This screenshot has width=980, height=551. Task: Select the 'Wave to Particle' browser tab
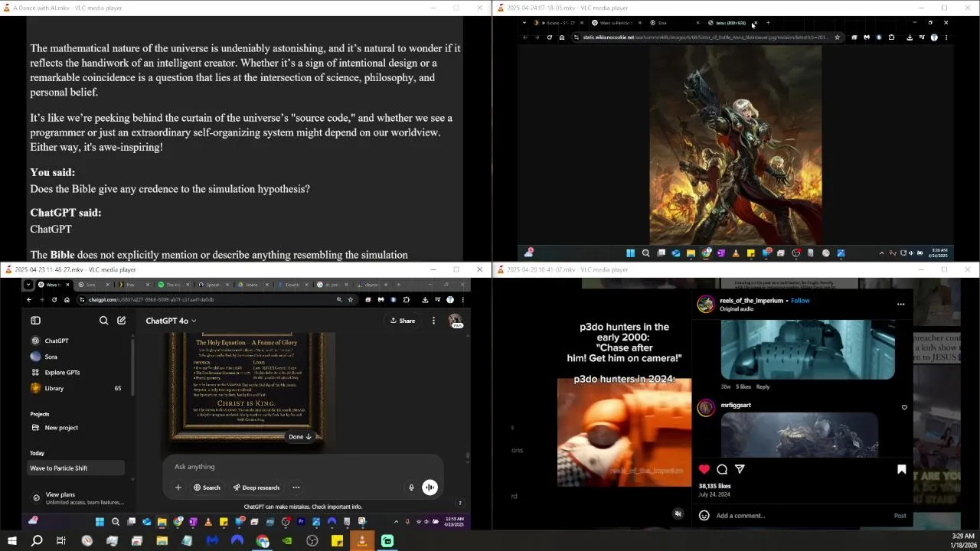tap(616, 23)
